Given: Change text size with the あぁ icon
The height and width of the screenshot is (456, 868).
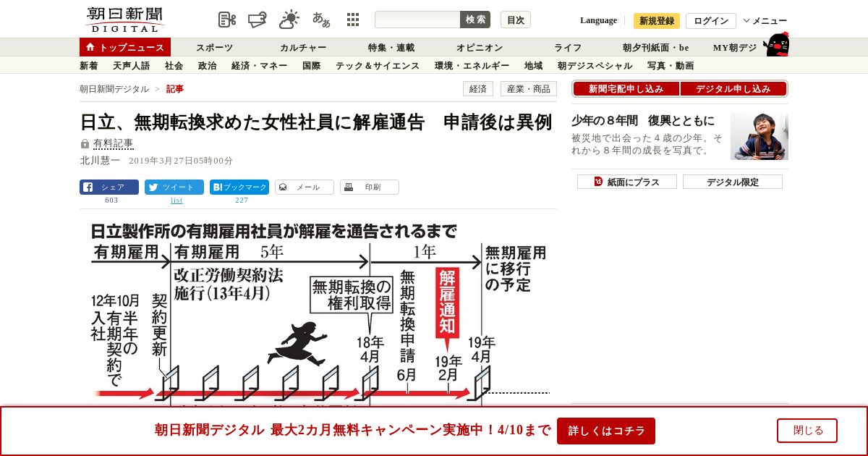Looking at the screenshot, I should pyautogui.click(x=321, y=20).
